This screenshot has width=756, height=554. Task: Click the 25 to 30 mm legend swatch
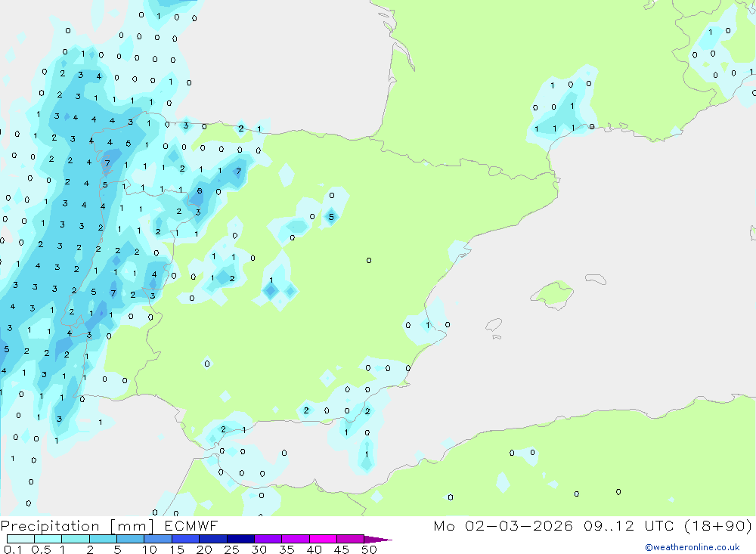[x=240, y=539]
